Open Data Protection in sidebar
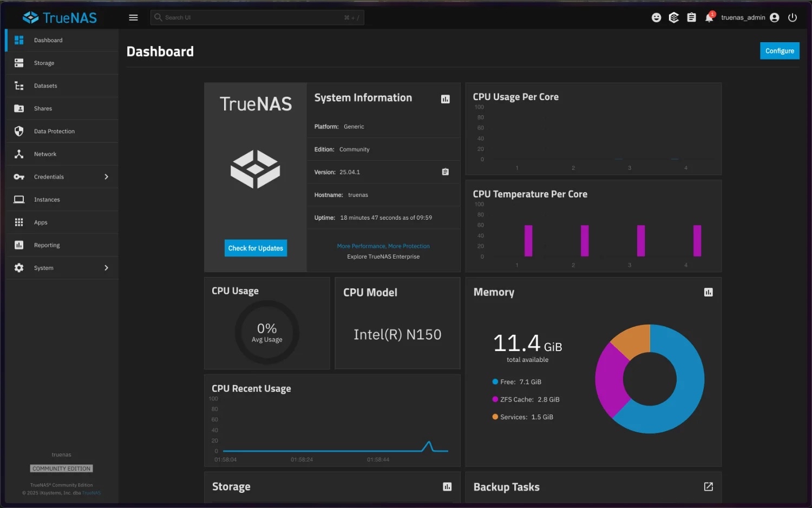This screenshot has width=812, height=508. click(x=62, y=131)
